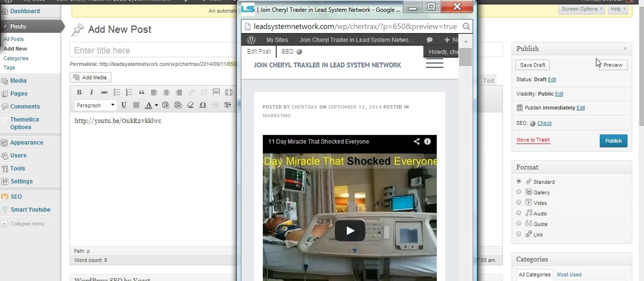Open the Paragraph format dropdown

[x=95, y=105]
